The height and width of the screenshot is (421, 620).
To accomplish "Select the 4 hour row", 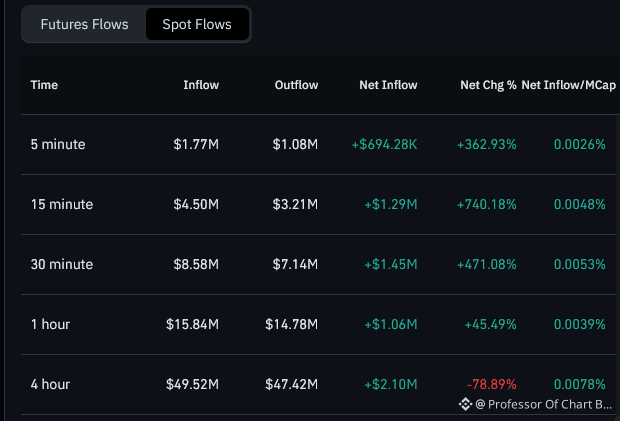I will tap(318, 384).
